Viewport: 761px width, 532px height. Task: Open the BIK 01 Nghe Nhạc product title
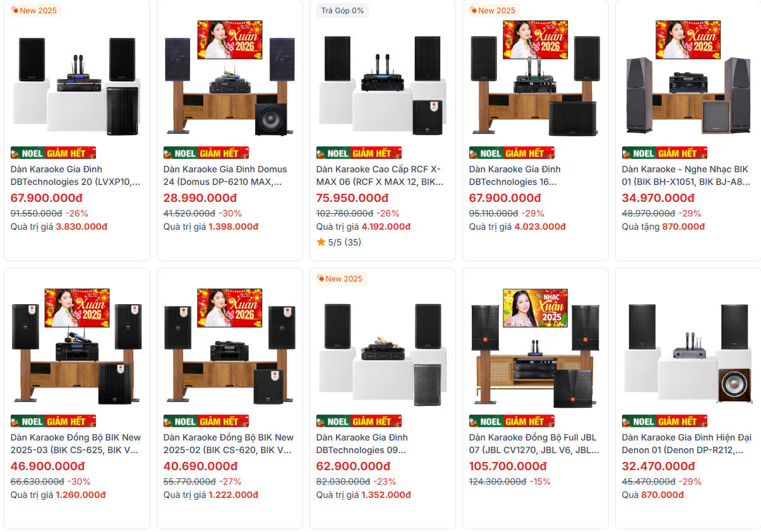tap(685, 175)
